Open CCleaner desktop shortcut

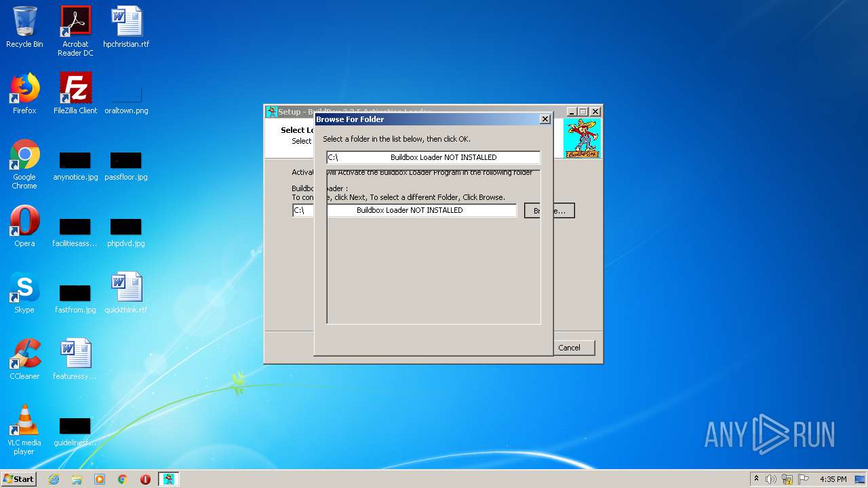coord(24,359)
